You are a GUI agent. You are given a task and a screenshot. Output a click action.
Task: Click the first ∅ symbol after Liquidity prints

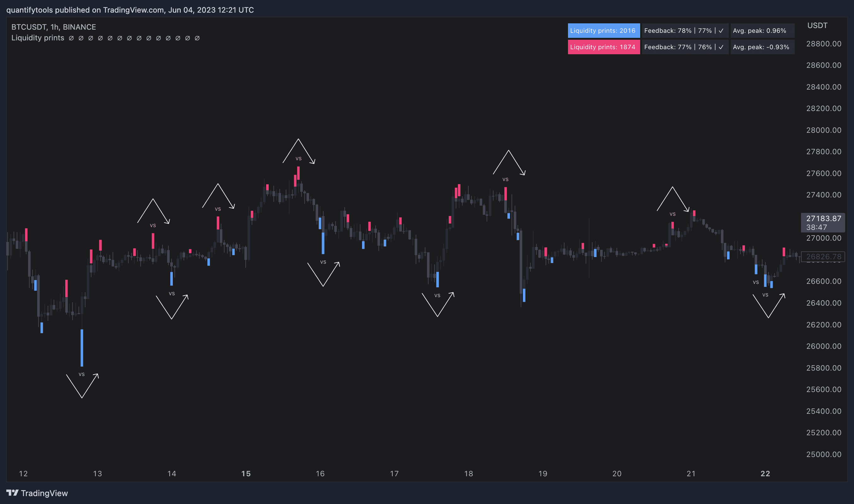[x=71, y=38]
